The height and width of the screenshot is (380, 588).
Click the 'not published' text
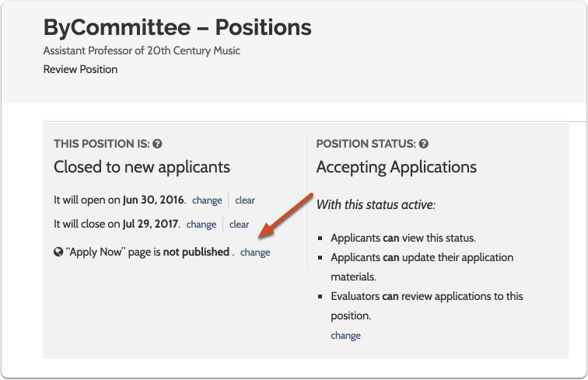196,252
